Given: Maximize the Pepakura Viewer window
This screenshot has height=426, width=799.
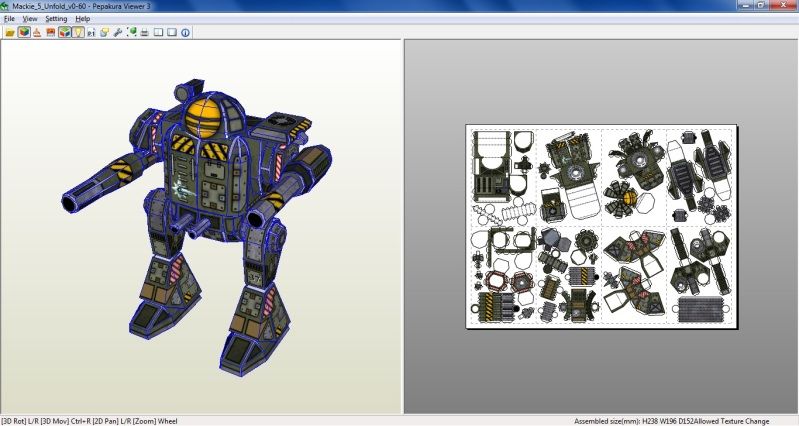Looking at the screenshot, I should 761,5.
